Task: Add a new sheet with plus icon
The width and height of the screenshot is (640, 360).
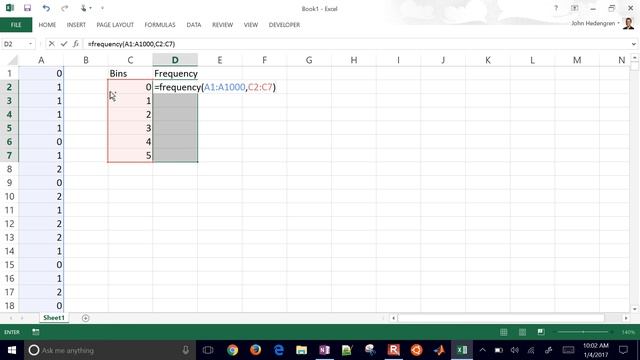Action: pyautogui.click(x=85, y=318)
